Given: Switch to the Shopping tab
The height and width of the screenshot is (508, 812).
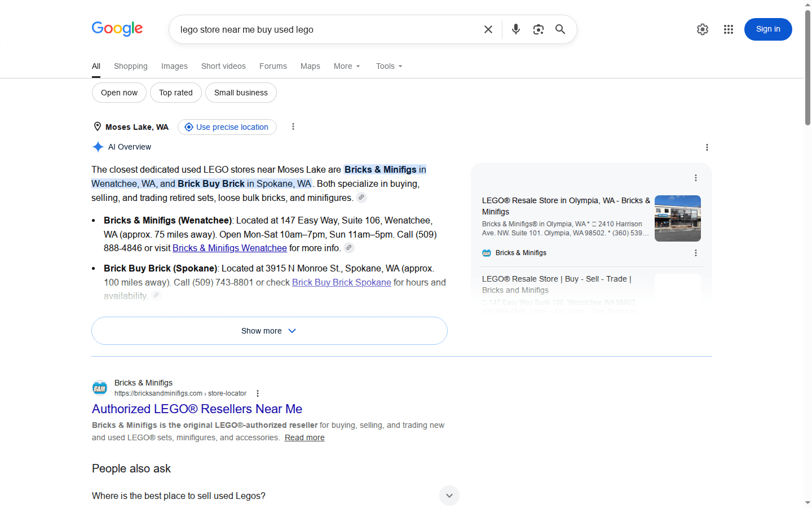Looking at the screenshot, I should coord(131,66).
